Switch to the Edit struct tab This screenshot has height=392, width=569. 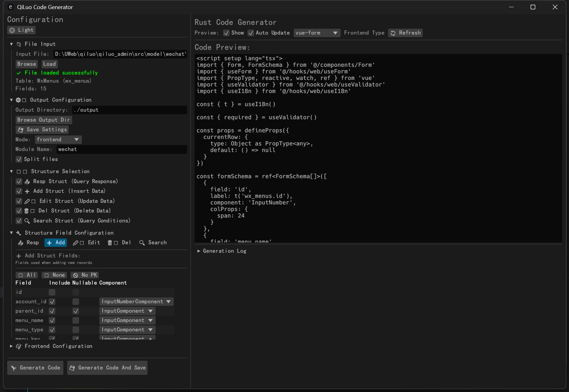click(x=87, y=243)
